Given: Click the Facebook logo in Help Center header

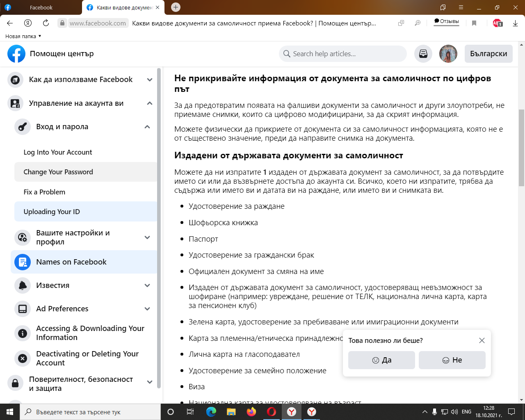Looking at the screenshot, I should 16,54.
